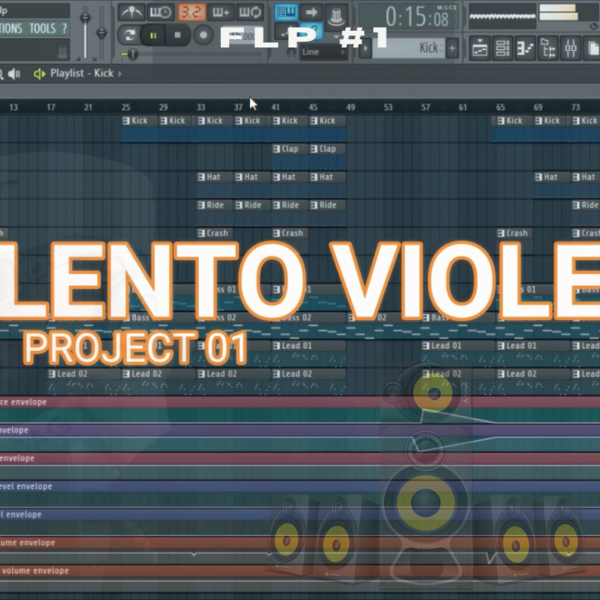
Task: Click the arrow left of the Kick pattern
Action: coord(365,48)
